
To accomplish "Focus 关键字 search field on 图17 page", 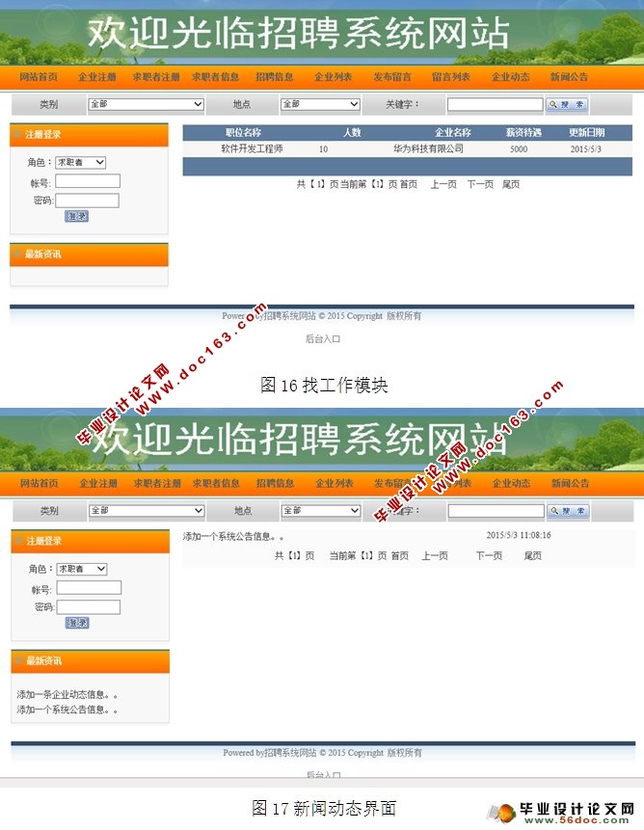I will tap(496, 511).
